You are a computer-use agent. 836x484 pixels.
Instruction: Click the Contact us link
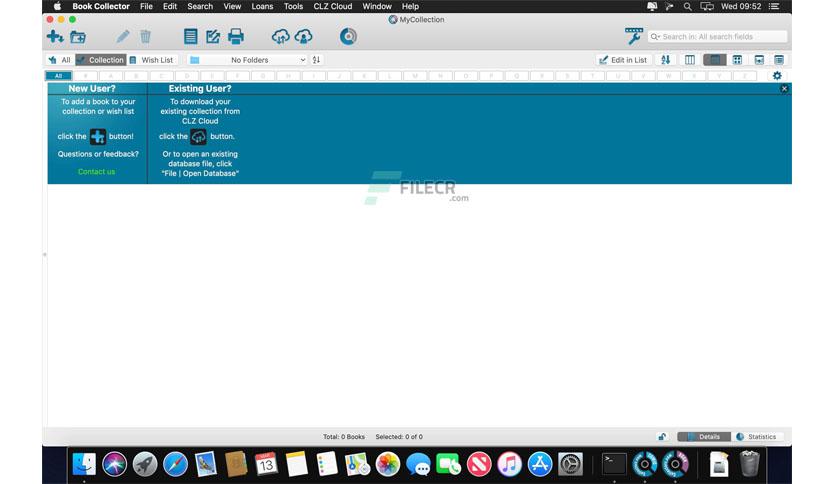(97, 172)
